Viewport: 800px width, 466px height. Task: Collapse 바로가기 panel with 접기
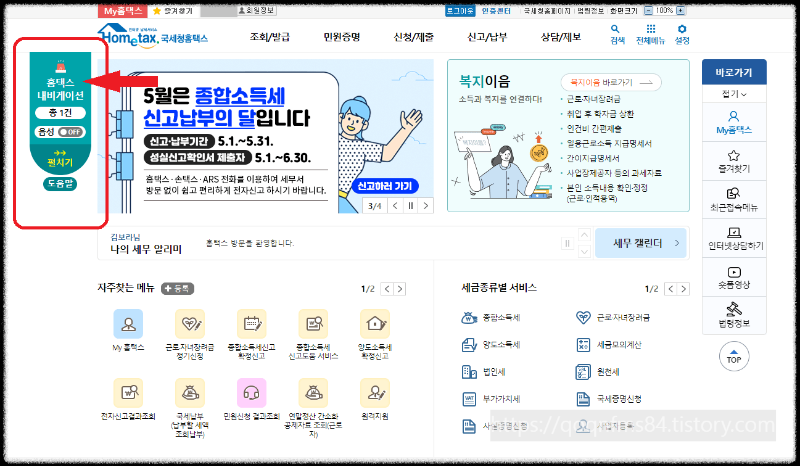tap(734, 94)
